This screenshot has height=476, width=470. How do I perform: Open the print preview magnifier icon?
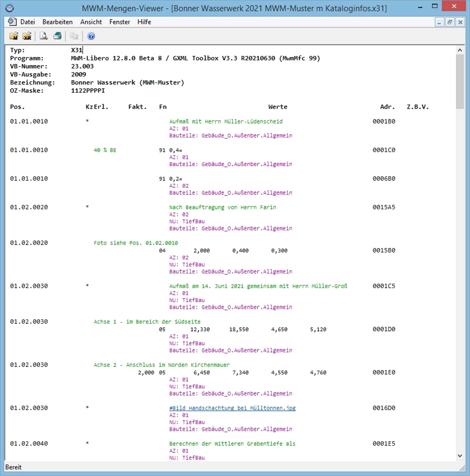point(44,36)
